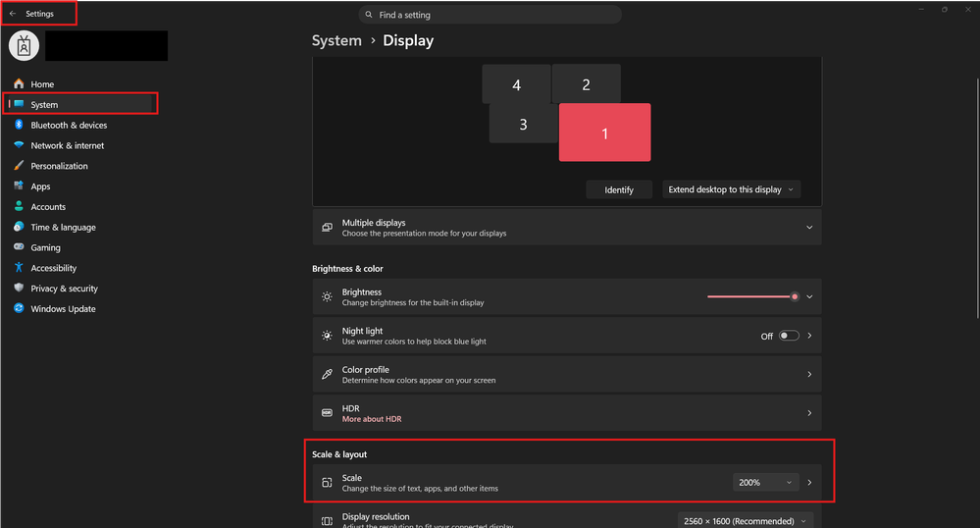Click the Bluetooth & devices icon
The width and height of the screenshot is (980, 528).
click(19, 125)
